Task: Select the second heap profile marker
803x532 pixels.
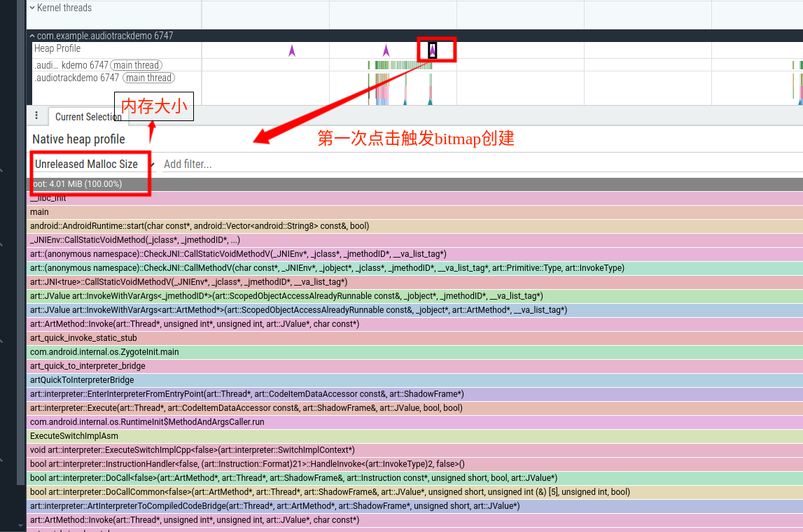Action: click(x=386, y=50)
